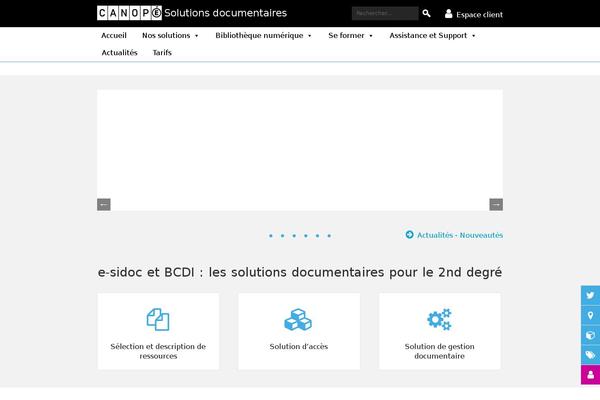Open the map pin sidebar icon
Image resolution: width=600 pixels, height=400 pixels.
[x=590, y=315]
